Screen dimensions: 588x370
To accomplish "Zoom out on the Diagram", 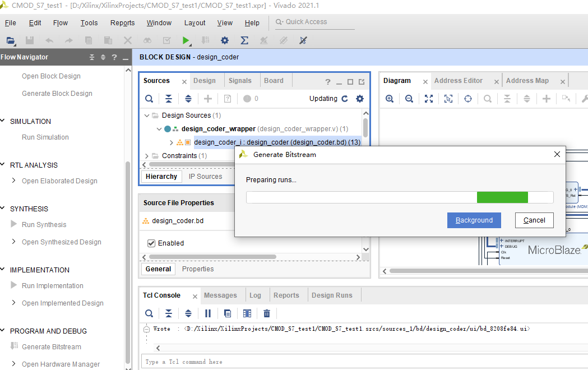I will pos(409,99).
